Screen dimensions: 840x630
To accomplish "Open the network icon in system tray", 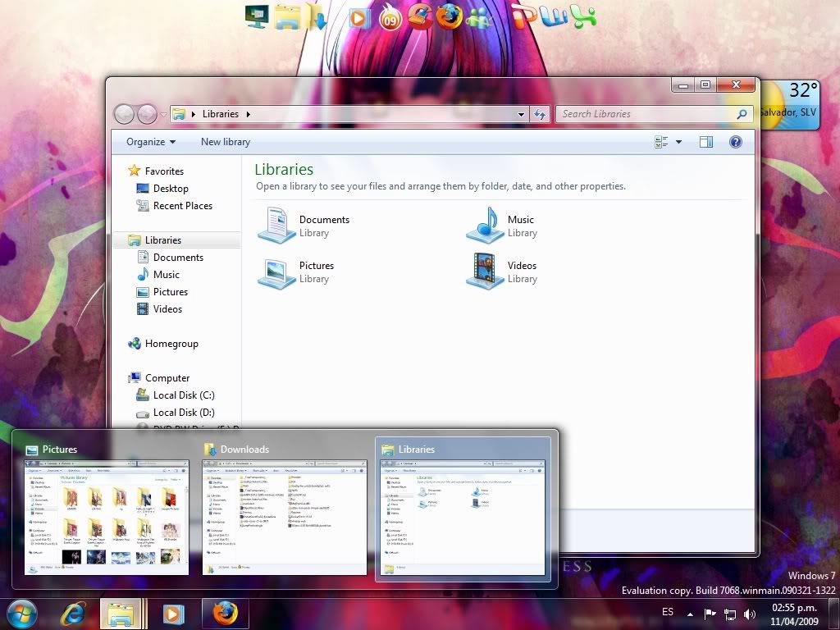I will [729, 614].
